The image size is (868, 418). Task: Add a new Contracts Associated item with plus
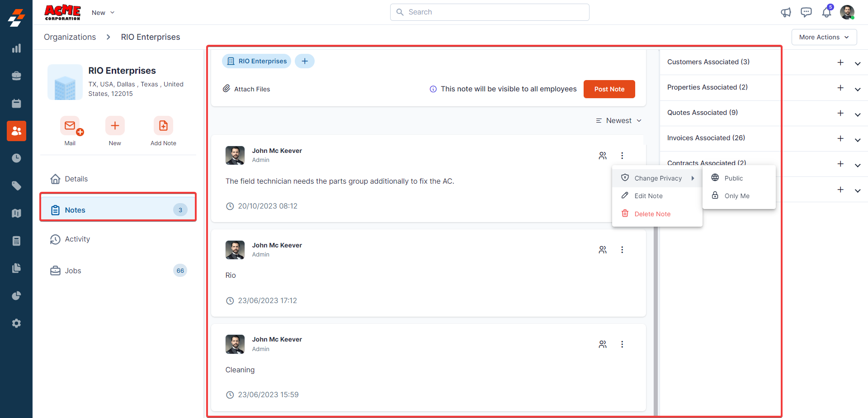(x=840, y=164)
